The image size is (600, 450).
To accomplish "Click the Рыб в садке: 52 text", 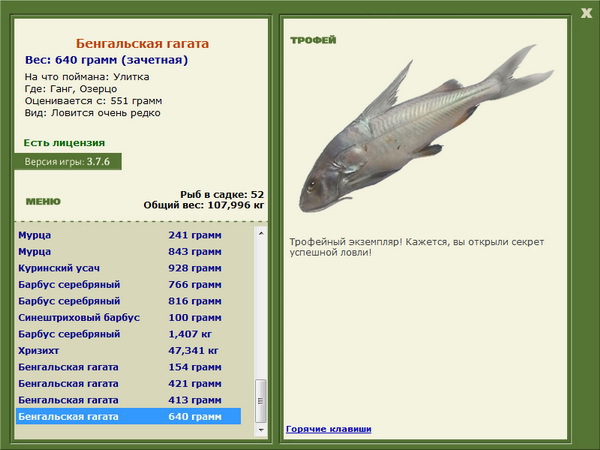I will (222, 194).
